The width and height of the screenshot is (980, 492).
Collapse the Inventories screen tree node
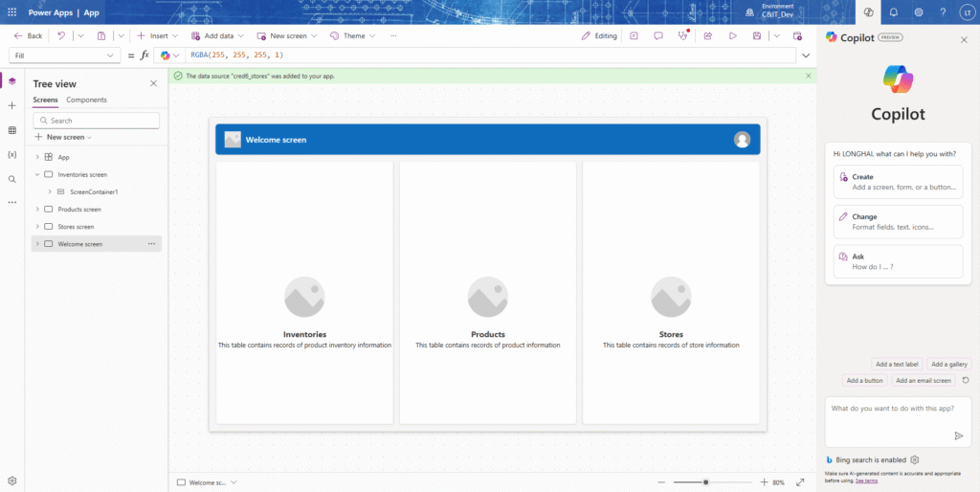pos(37,174)
